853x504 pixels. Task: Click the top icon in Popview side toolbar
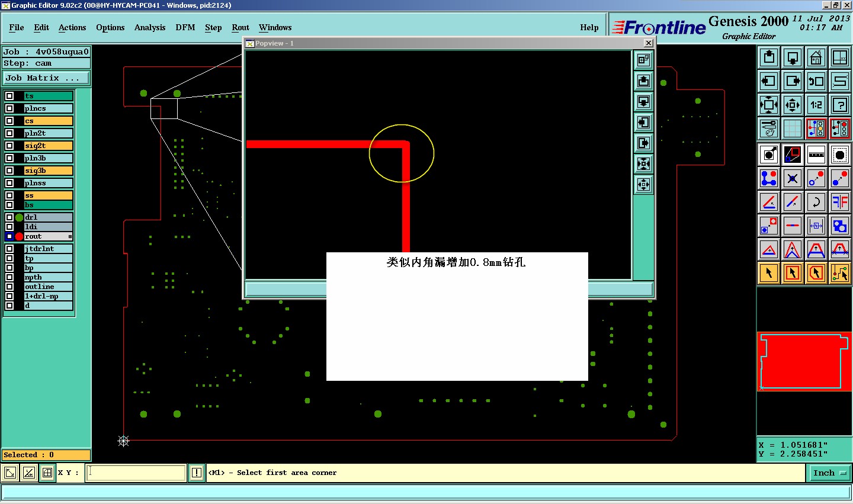(643, 60)
